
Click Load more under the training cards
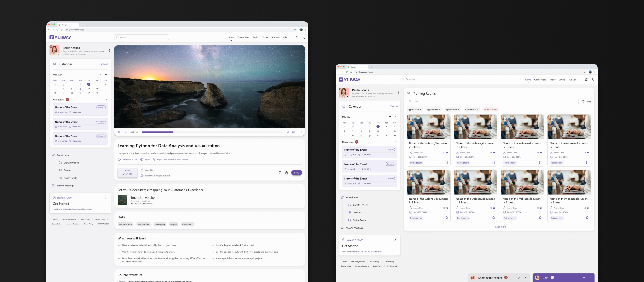click(499, 227)
